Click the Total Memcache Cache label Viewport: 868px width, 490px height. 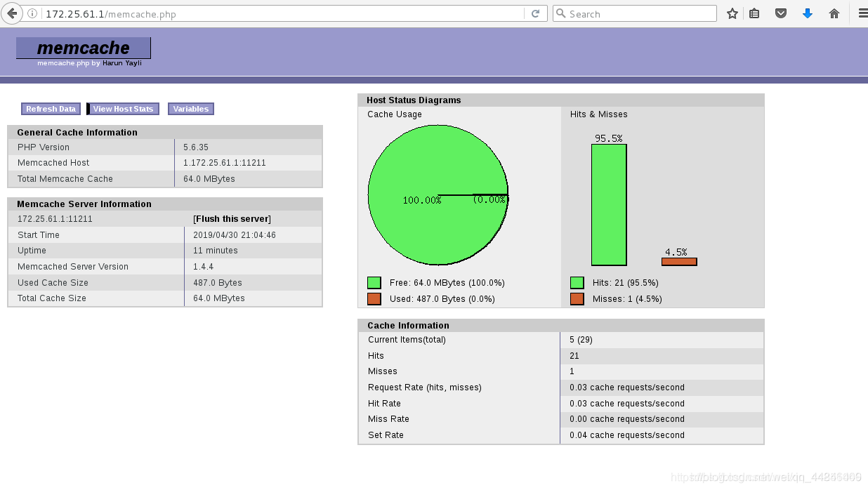click(x=65, y=179)
